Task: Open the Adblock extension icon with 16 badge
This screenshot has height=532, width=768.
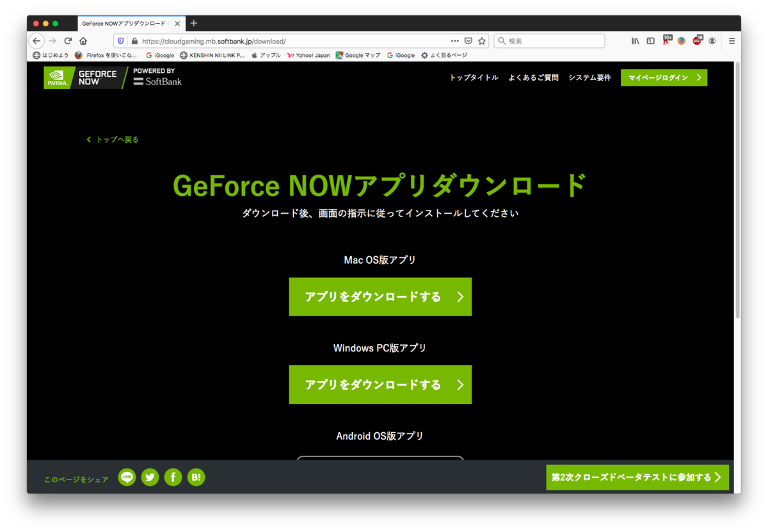Action: click(x=698, y=40)
